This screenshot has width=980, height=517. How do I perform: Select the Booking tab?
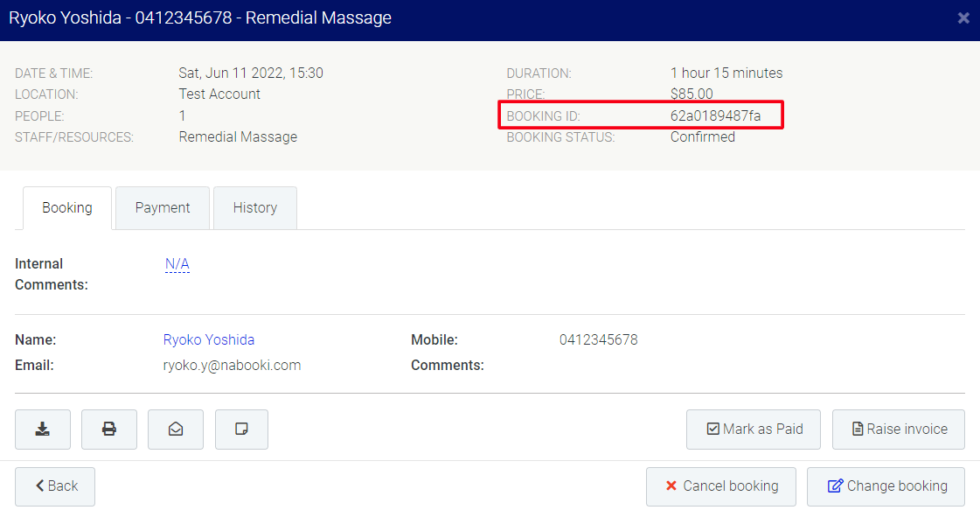66,207
